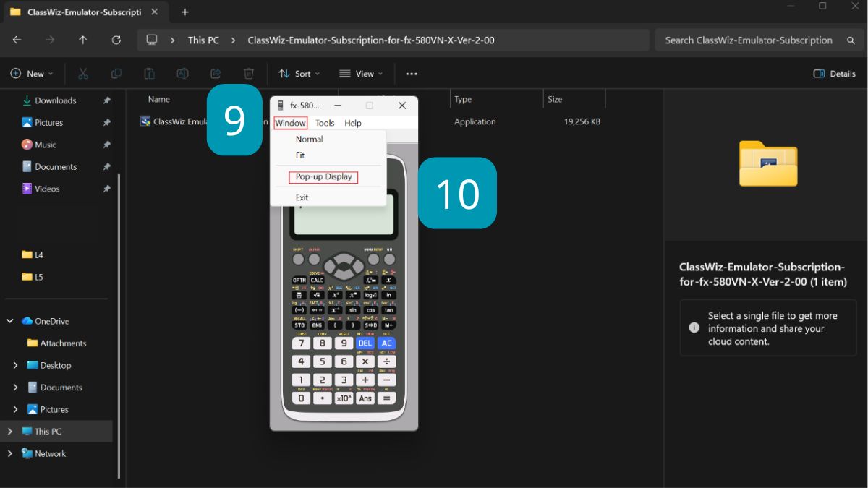Click the blue DEL calculator key
Viewport: 868px width, 488px height.
[x=365, y=343]
